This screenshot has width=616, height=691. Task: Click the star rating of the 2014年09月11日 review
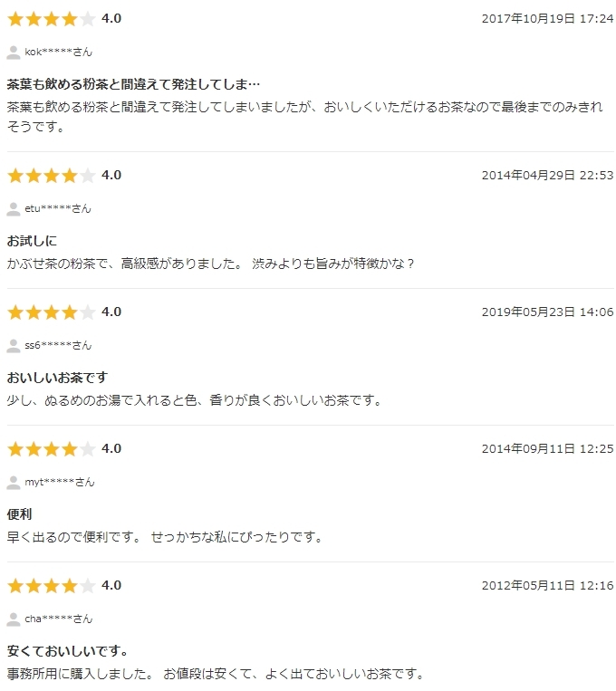51,448
